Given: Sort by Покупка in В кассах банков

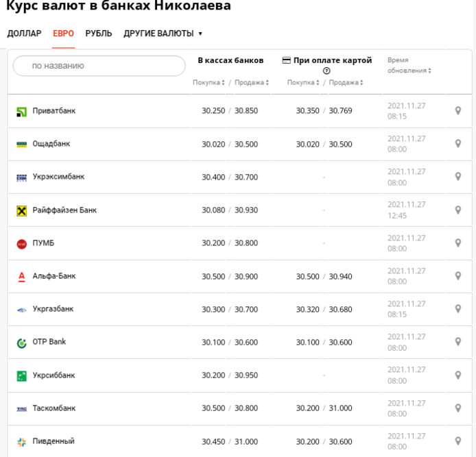Looking at the screenshot, I should (x=209, y=82).
